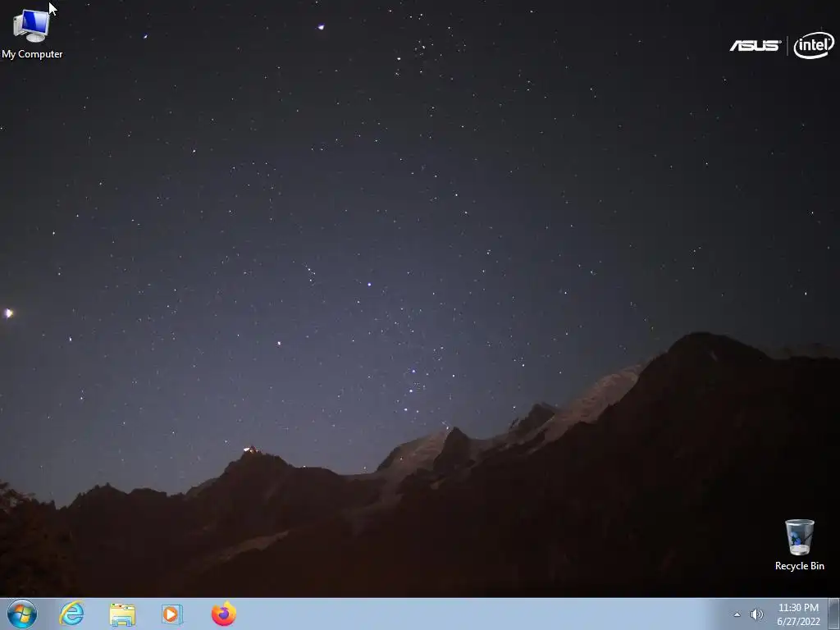The image size is (840, 630).
Task: Launch Firefox from the taskbar
Action: point(224,614)
